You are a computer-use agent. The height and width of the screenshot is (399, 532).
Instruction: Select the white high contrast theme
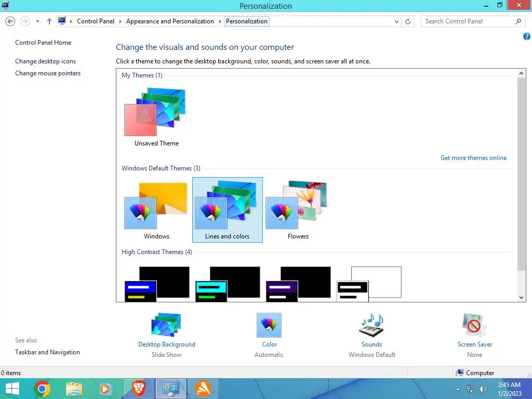(369, 284)
